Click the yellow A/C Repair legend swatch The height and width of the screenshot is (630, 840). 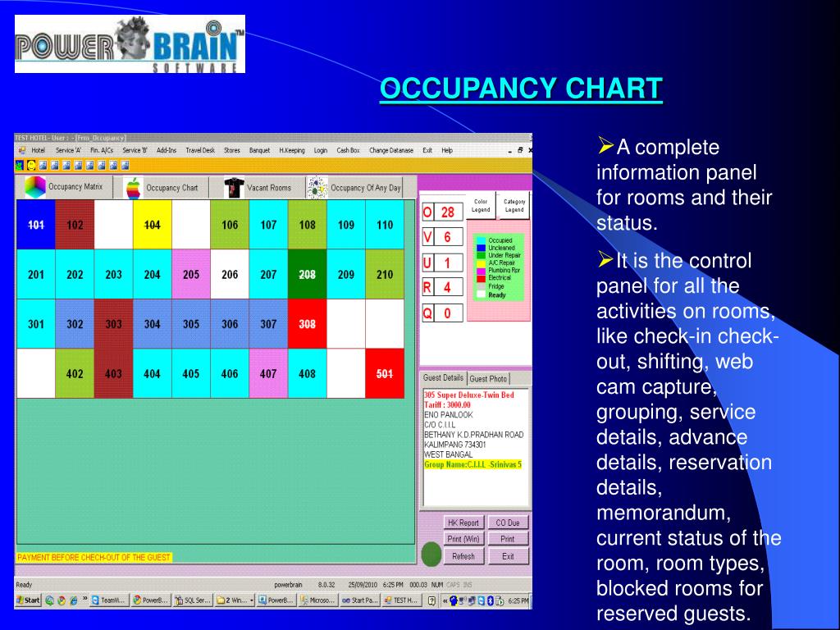point(481,263)
